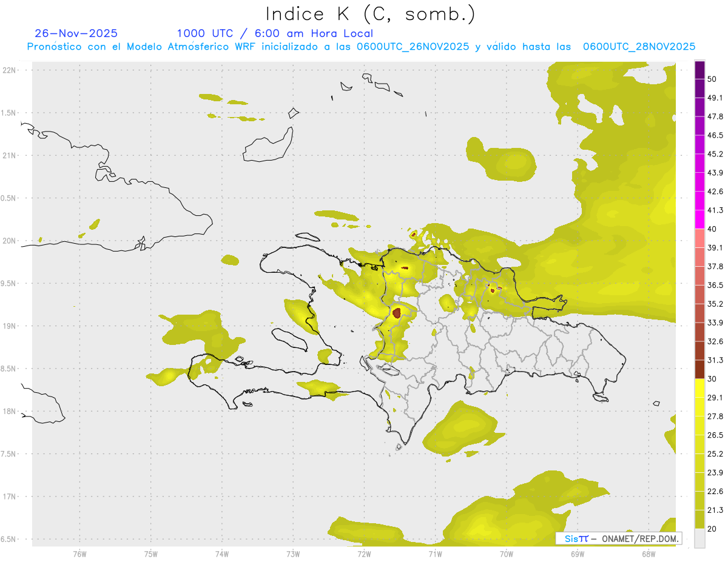This screenshot has width=728, height=562.
Task: Click the salmon swatch between 39.1 and 40
Action: (x=699, y=238)
